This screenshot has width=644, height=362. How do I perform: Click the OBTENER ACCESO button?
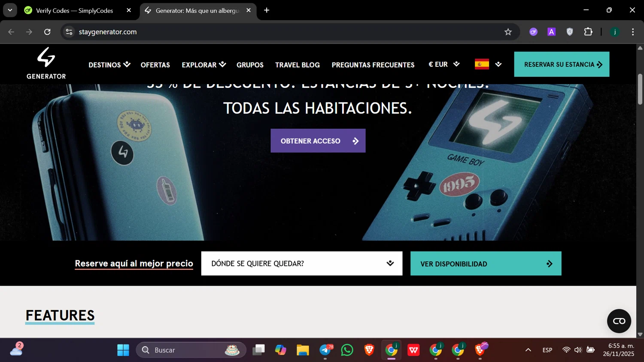(318, 141)
